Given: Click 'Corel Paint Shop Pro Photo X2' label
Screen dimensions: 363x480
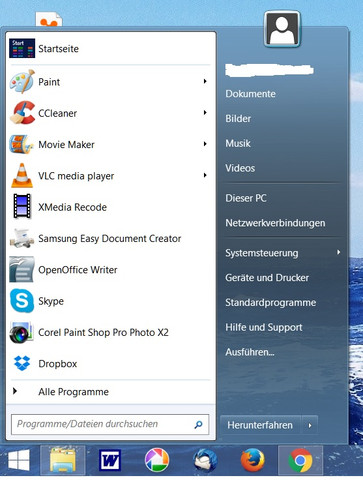Looking at the screenshot, I should 103,332.
